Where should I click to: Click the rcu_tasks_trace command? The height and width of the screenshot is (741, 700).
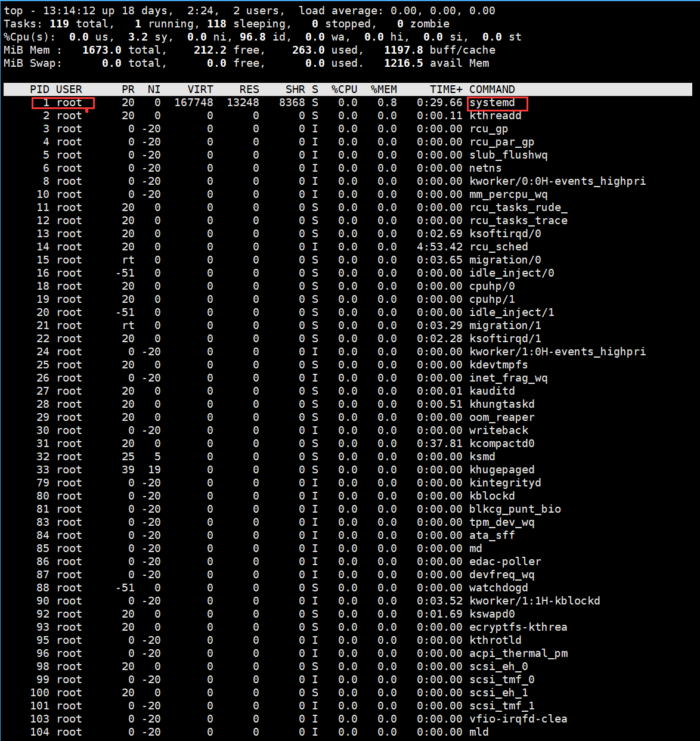click(x=519, y=221)
